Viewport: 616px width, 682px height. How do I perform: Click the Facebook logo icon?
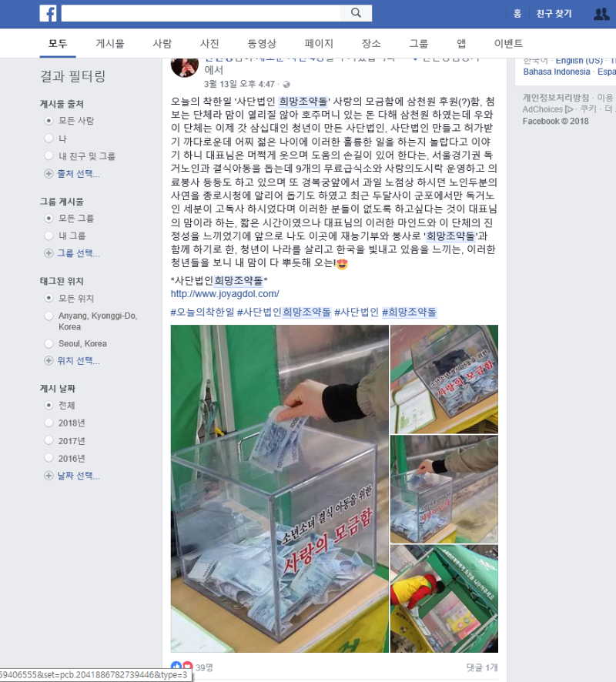[48, 13]
